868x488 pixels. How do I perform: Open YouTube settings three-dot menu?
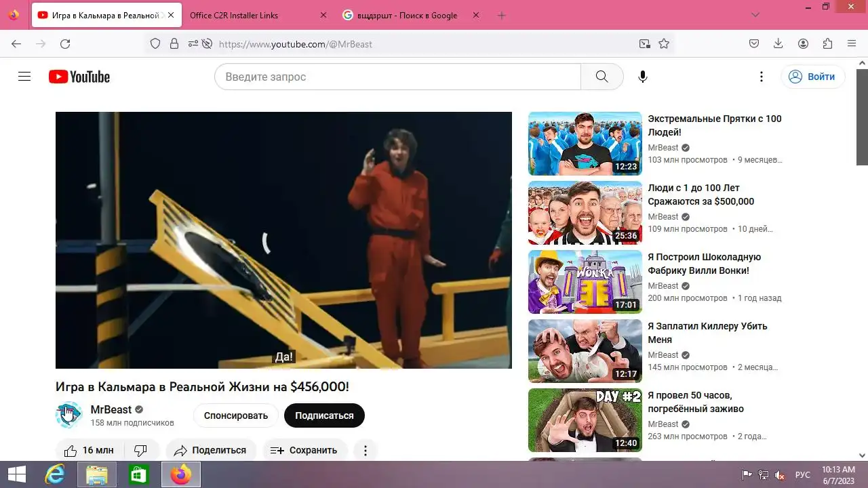click(x=762, y=77)
